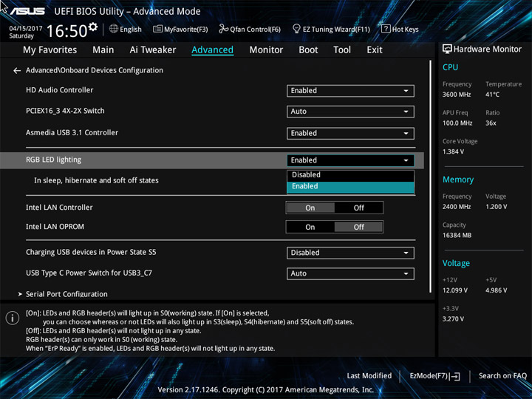
Task: Select Disabled in RGB LED lighting list
Action: pyautogui.click(x=350, y=174)
